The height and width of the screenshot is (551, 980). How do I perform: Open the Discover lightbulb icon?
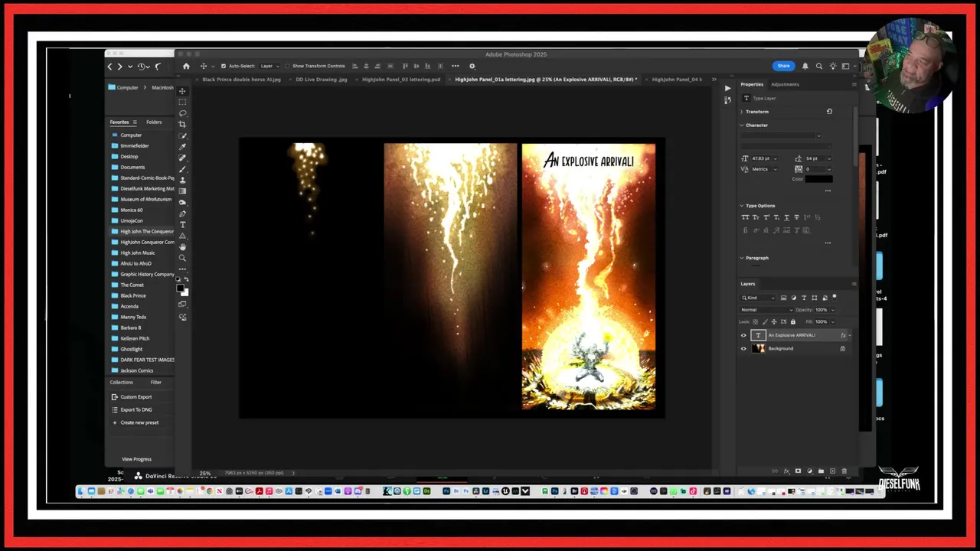[832, 66]
